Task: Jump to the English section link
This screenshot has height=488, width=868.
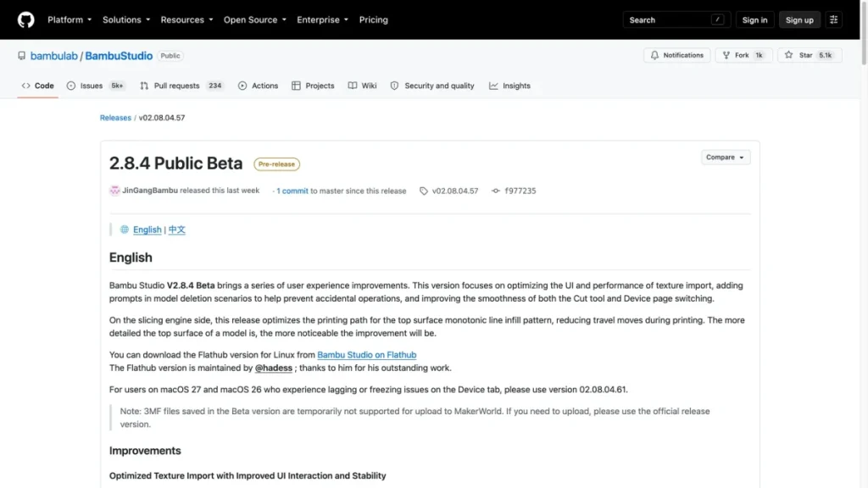Action: (147, 230)
